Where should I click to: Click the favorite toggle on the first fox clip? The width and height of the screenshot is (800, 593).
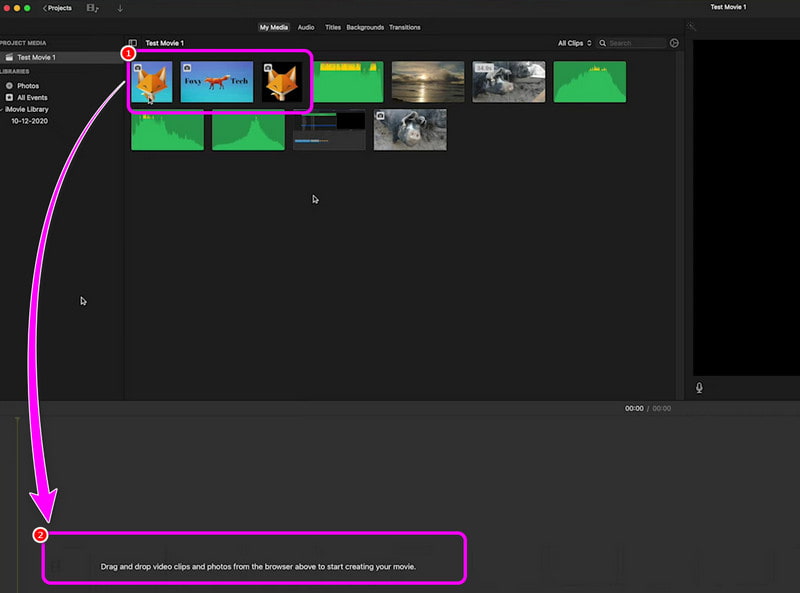pyautogui.click(x=140, y=66)
